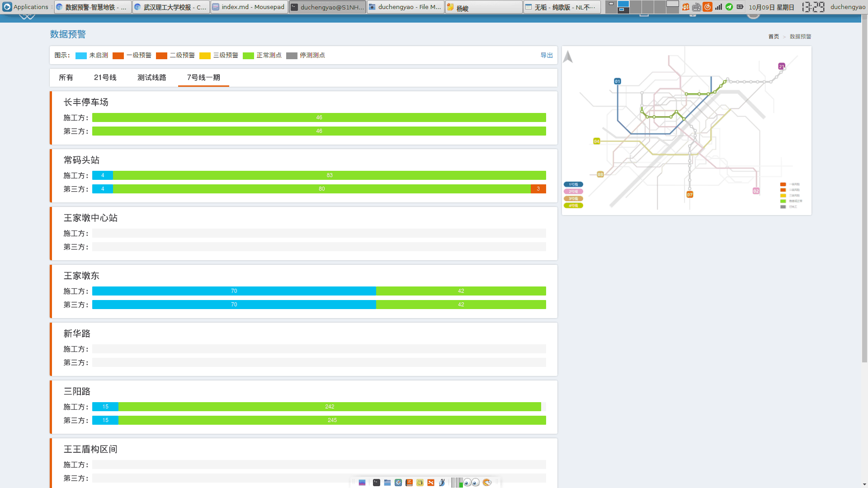Select line 21 badge on metro map
Viewport: 868px width, 488px height.
pyautogui.click(x=781, y=66)
